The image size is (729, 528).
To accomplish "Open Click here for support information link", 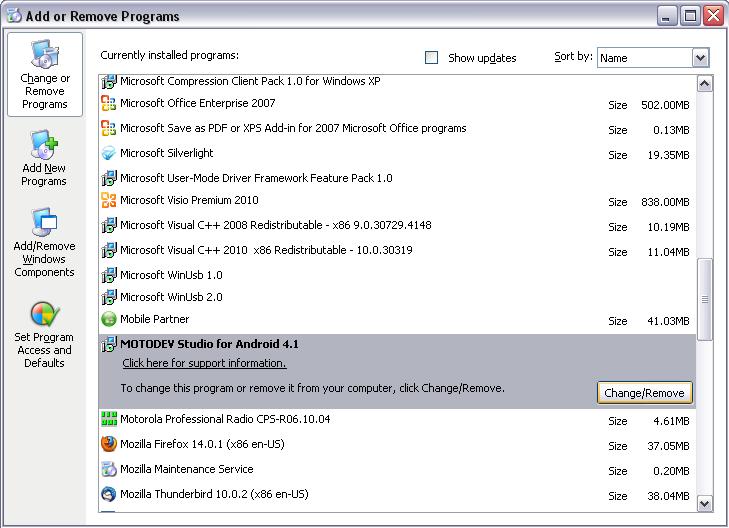I will coord(204,363).
